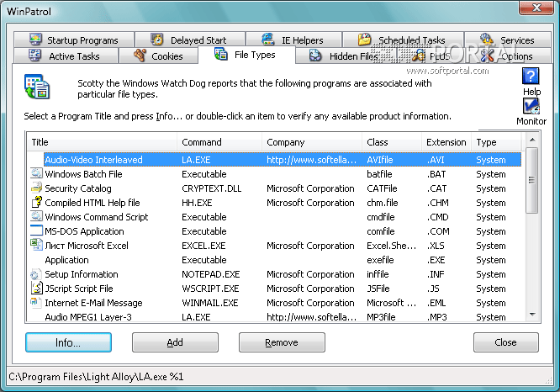Click the Security Catalog row icon
The width and height of the screenshot is (560, 392).
tap(36, 188)
